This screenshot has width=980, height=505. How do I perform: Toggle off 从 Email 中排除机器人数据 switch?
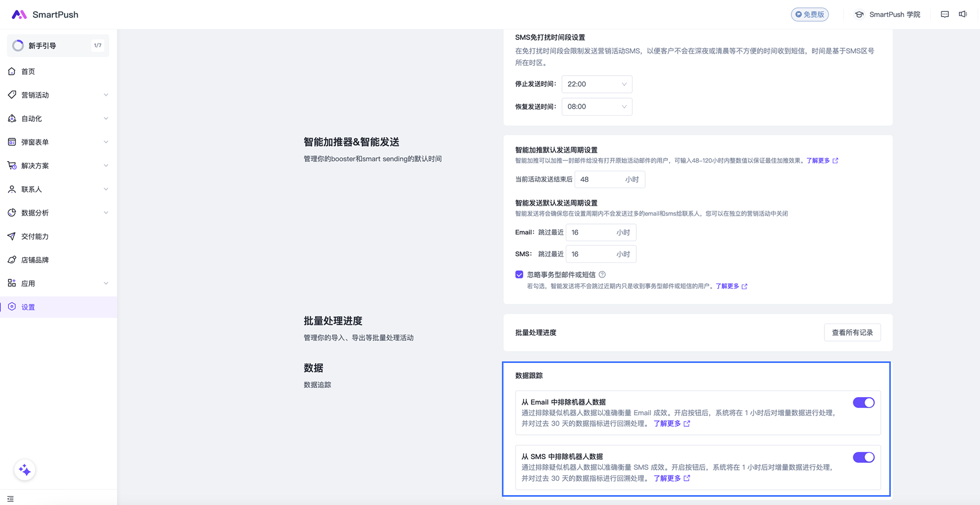(863, 403)
